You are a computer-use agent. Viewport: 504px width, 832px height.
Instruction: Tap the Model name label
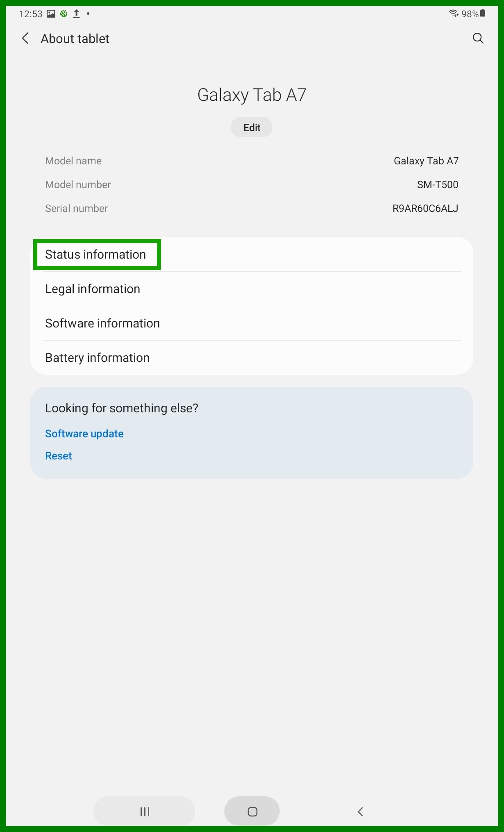coord(73,161)
